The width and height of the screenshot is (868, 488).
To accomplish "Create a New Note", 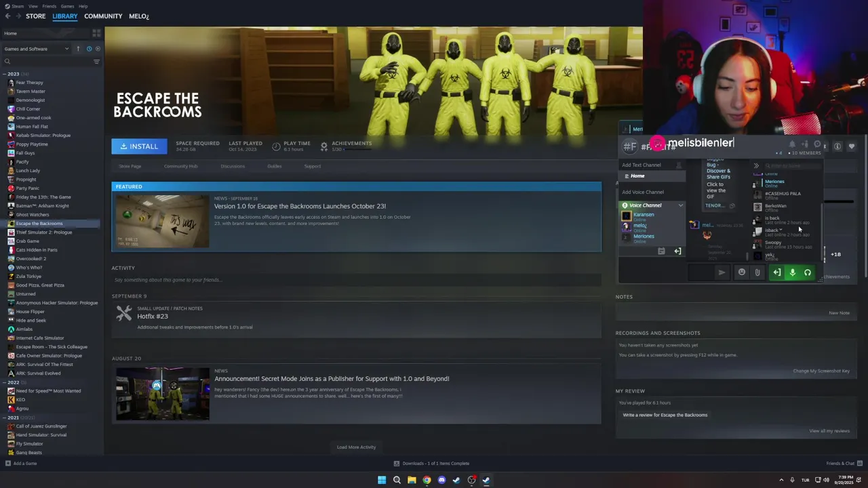I will coord(839,313).
